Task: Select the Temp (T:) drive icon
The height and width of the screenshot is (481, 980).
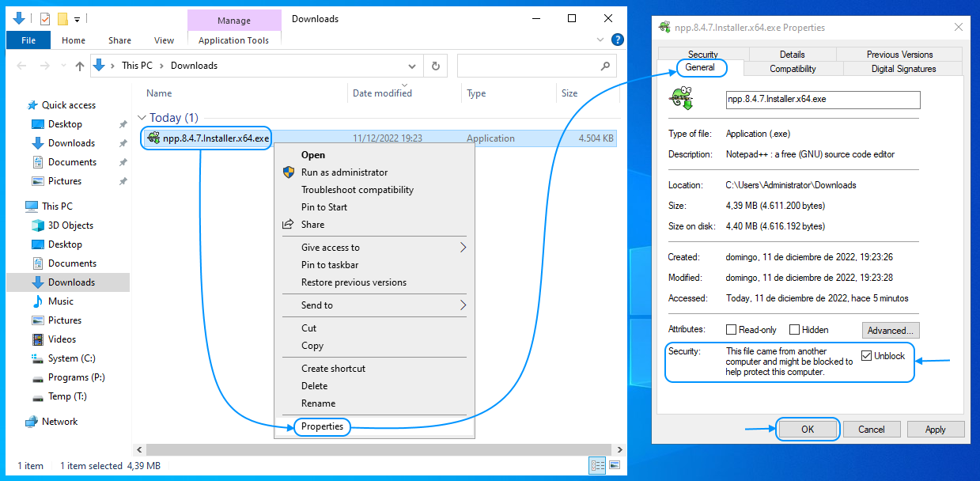Action: coord(37,396)
